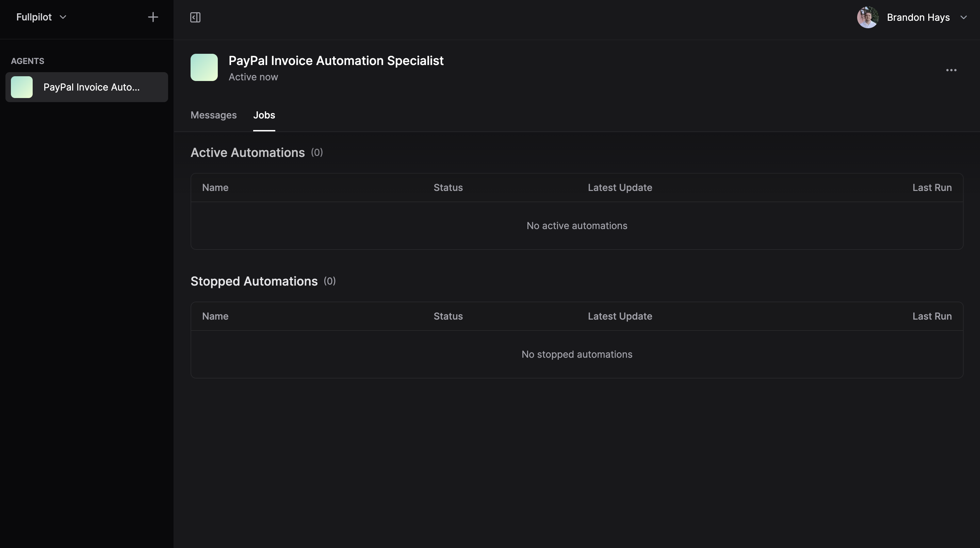Viewport: 980px width, 548px height.
Task: Click the Fullpilot workspace name
Action: 34,17
